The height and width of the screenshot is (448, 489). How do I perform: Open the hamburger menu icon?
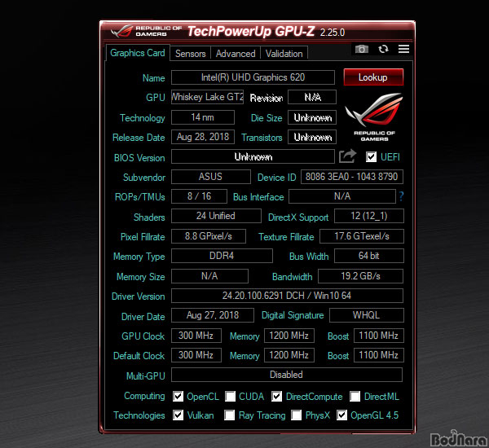403,49
